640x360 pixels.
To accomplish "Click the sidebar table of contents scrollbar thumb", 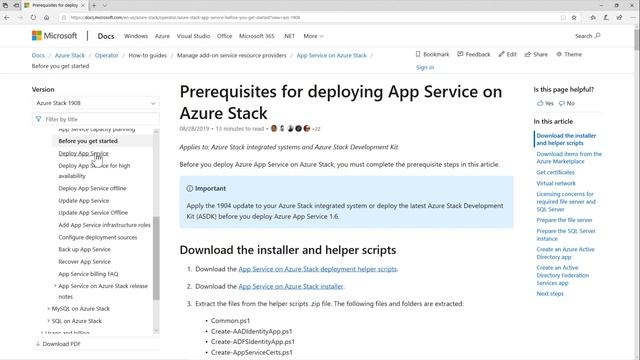I will click(156, 258).
